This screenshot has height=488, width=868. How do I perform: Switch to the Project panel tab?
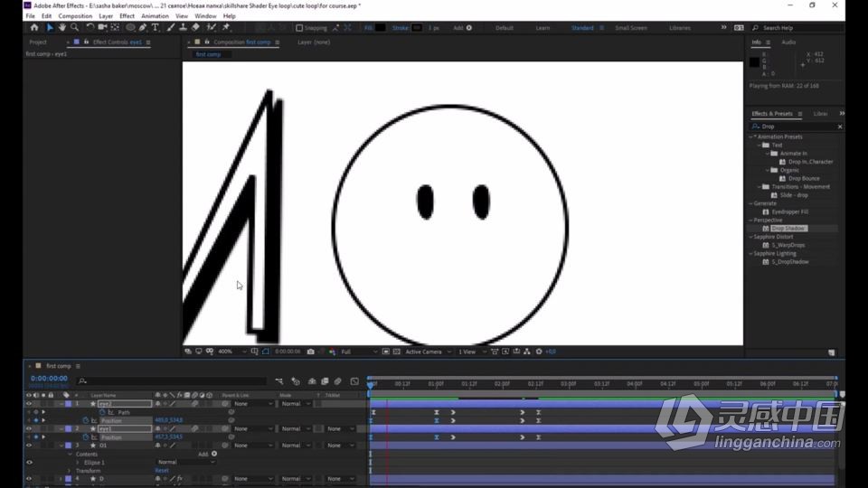[x=38, y=42]
